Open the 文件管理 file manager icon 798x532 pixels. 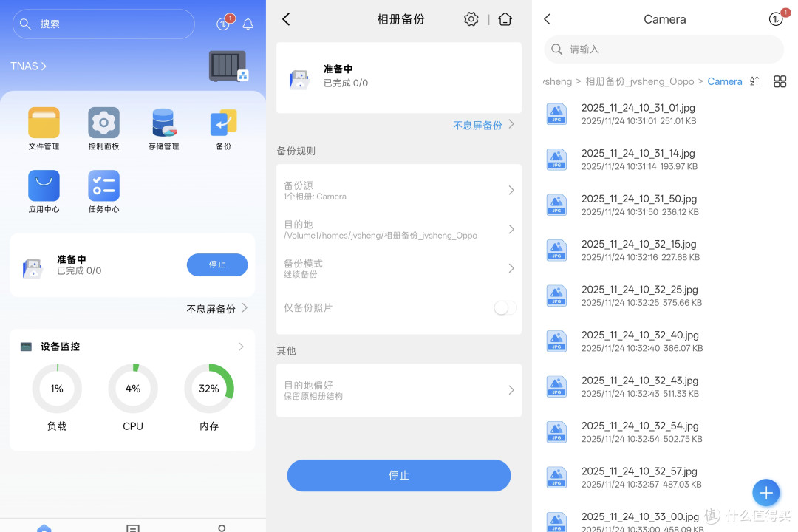[44, 123]
